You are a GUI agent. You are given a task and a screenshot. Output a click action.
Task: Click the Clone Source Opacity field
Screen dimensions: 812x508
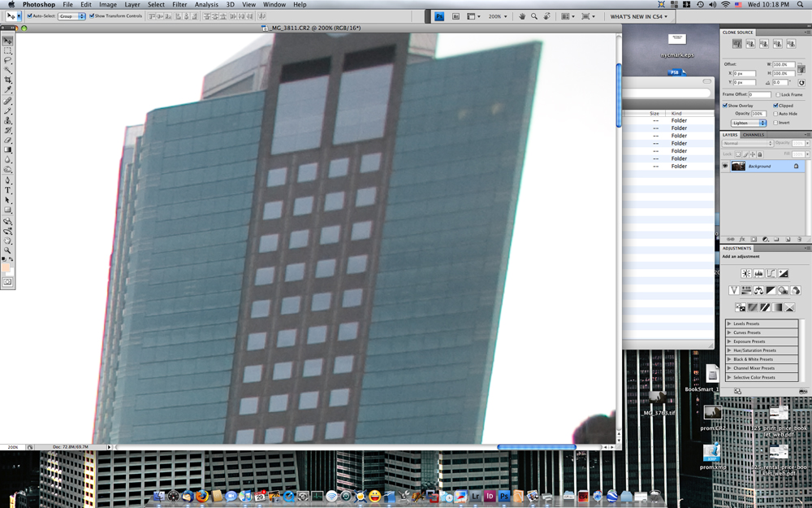(x=758, y=114)
